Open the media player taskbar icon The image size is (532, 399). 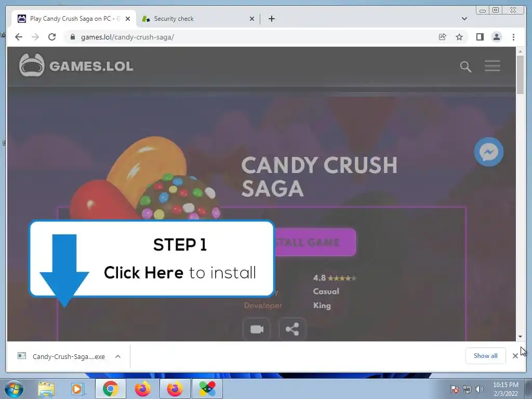tap(77, 389)
